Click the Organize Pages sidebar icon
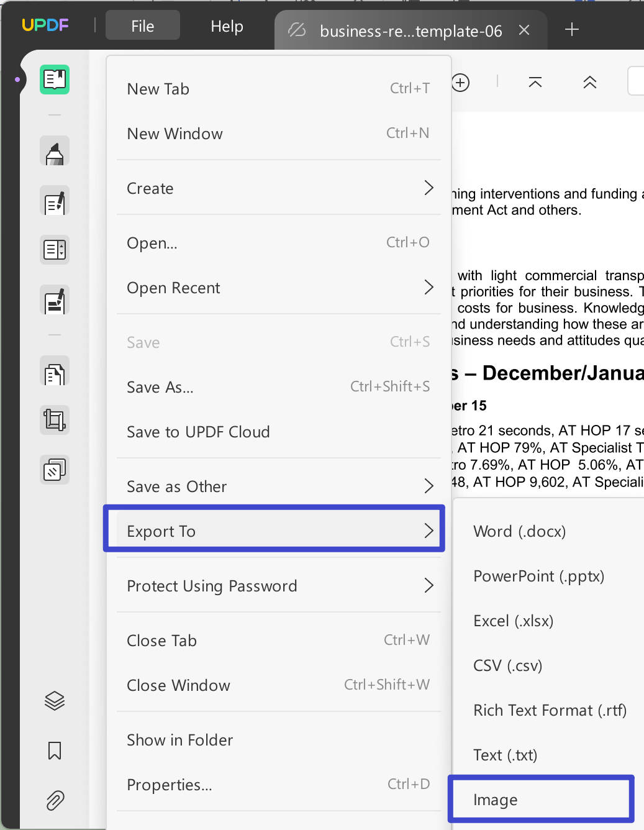 (x=55, y=373)
